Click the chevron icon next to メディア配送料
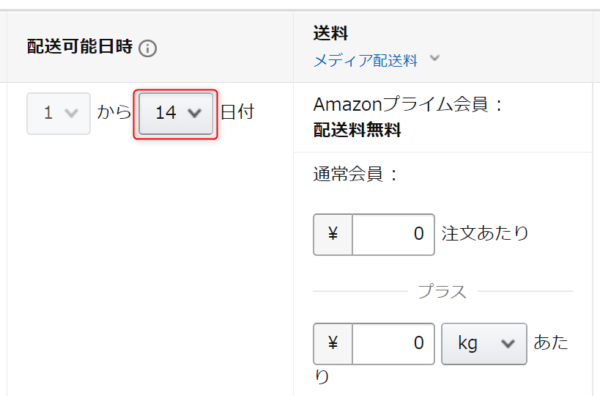Screen dimensions: 600x396 (434, 59)
